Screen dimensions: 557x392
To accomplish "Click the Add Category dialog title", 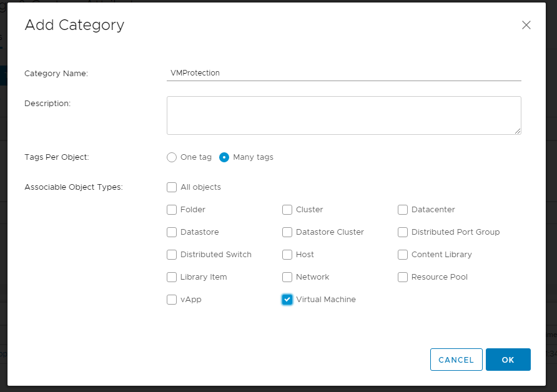I will coord(74,25).
